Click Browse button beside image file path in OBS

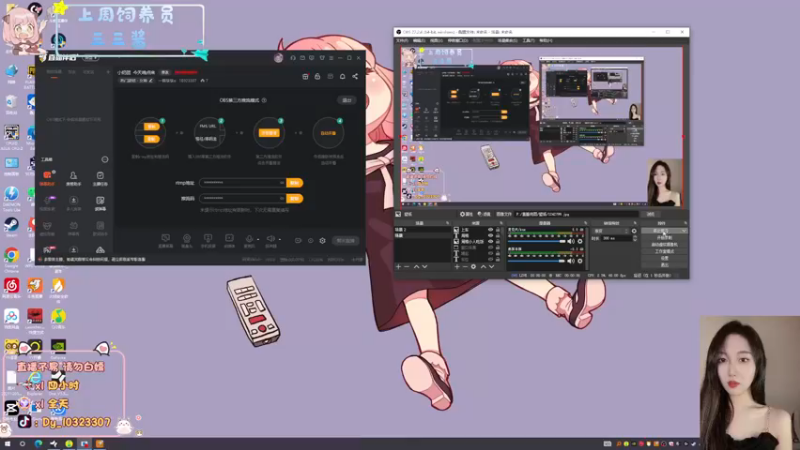[x=651, y=214]
